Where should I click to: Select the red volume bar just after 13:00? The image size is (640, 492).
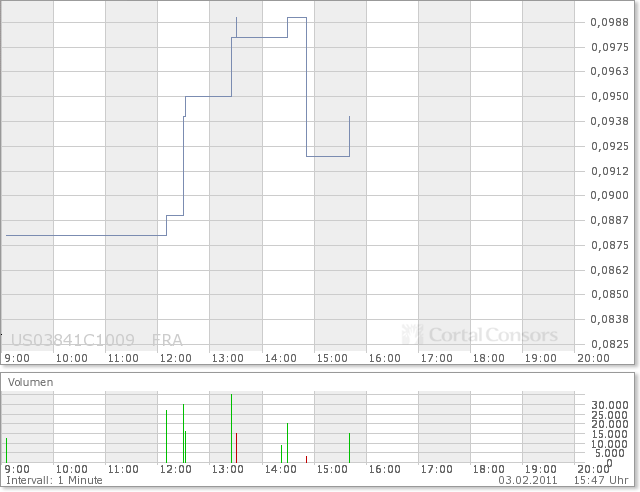pos(236,448)
